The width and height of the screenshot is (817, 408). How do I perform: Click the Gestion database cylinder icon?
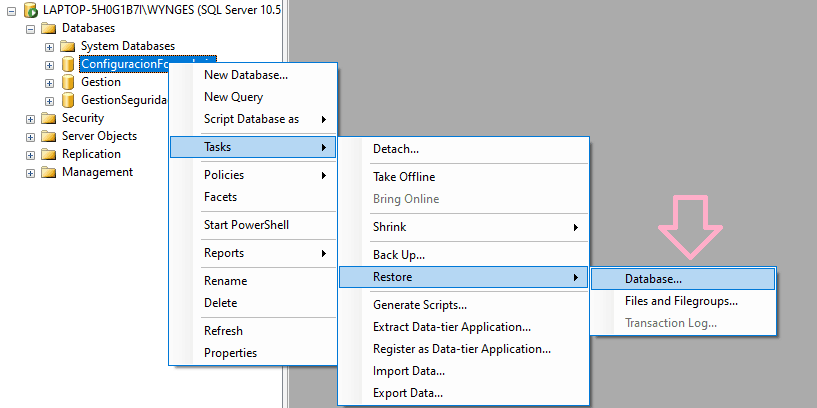[x=68, y=82]
